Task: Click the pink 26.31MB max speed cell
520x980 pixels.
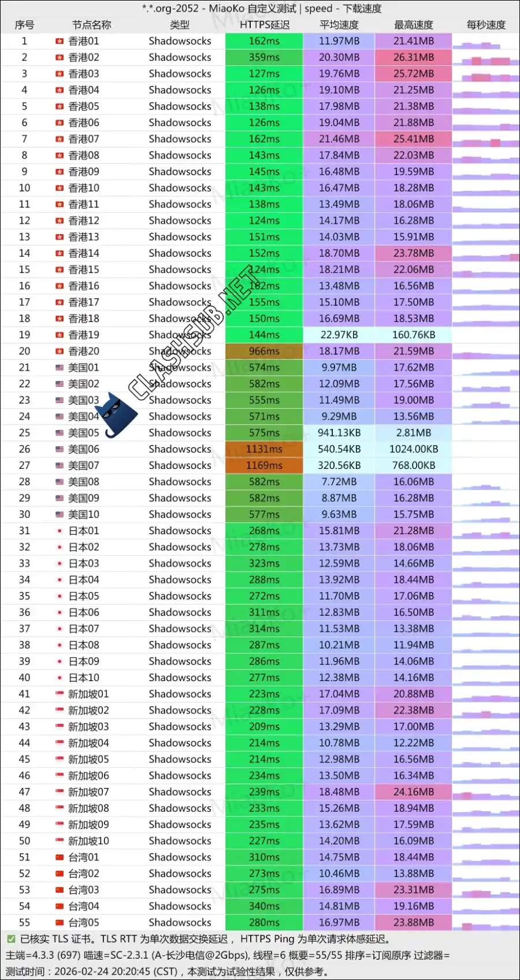Action: pyautogui.click(x=413, y=57)
